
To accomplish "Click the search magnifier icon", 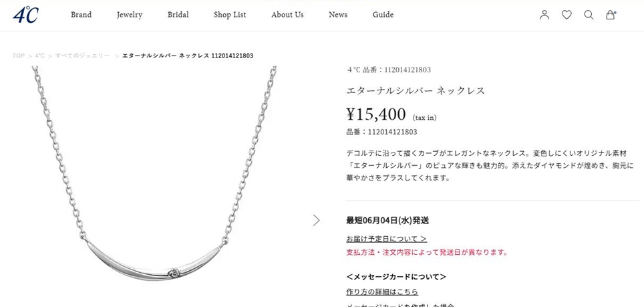I will 589,15.
